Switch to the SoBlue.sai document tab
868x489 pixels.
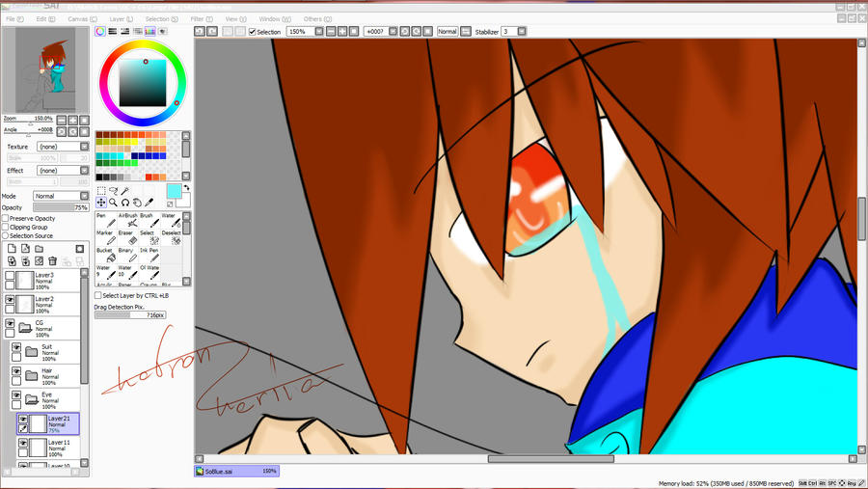click(237, 472)
